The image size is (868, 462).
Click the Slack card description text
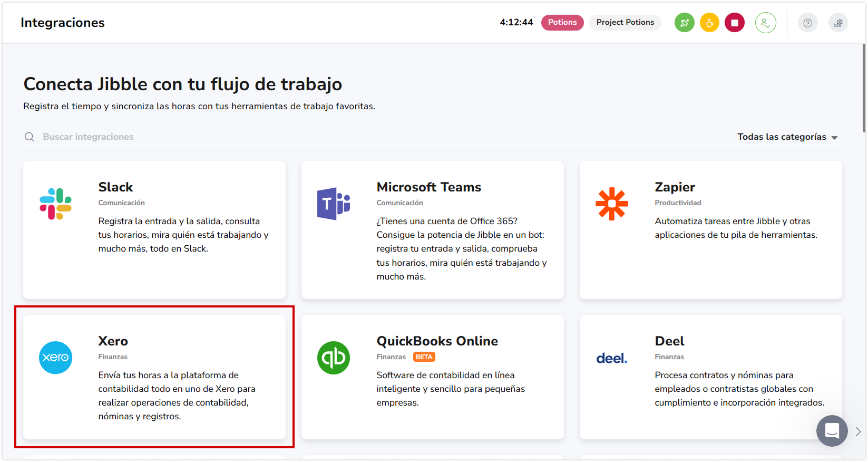183,235
